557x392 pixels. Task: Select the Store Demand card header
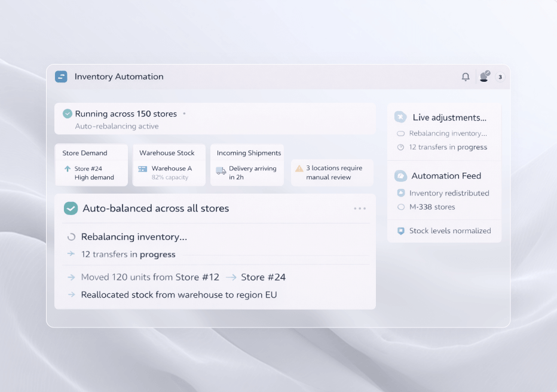[x=85, y=153]
